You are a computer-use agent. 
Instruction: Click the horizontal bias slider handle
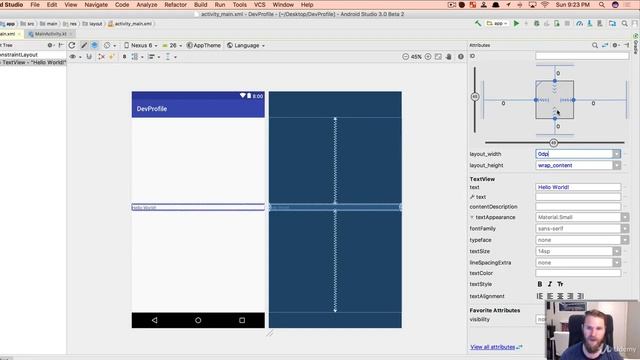(x=553, y=143)
